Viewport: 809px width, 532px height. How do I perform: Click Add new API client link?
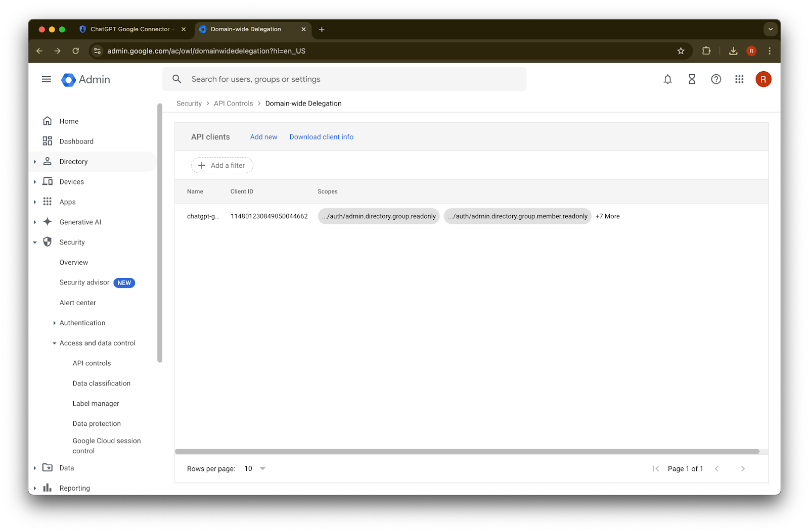coord(264,137)
